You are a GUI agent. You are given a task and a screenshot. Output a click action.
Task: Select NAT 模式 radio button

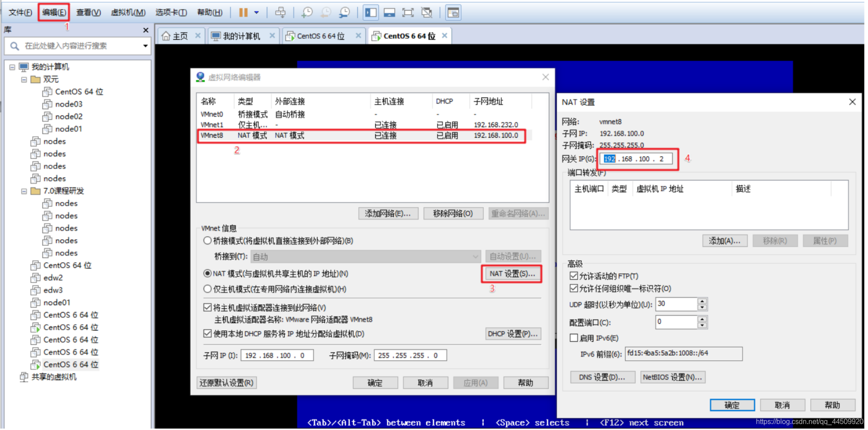(x=207, y=273)
